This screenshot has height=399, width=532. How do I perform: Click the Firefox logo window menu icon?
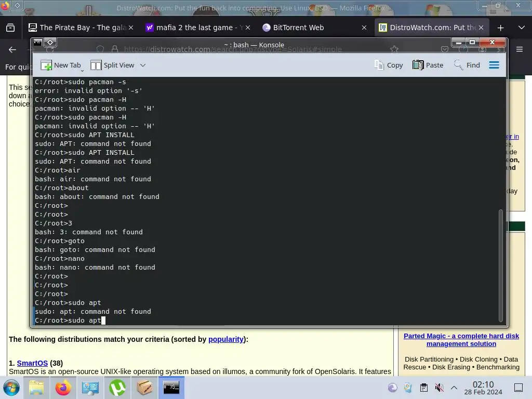5,5
